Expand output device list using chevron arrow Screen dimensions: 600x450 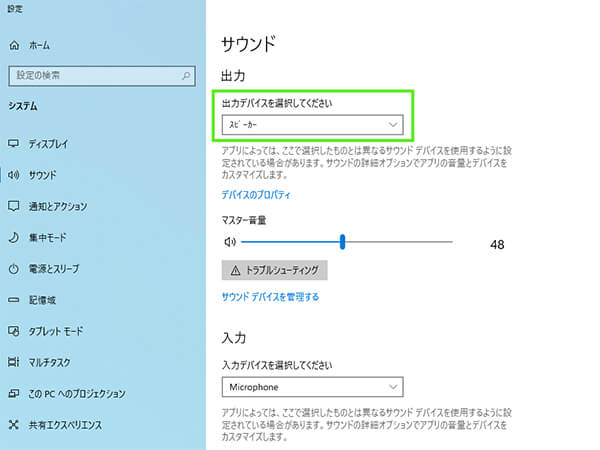(x=393, y=125)
